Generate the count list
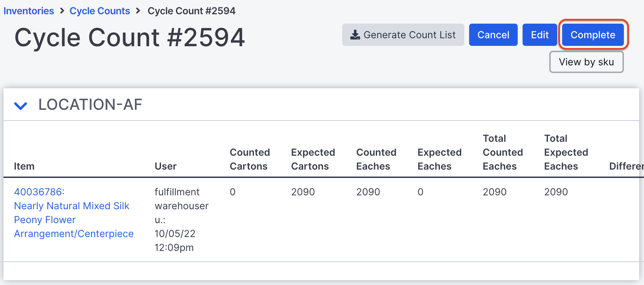This screenshot has width=644, height=285. click(403, 34)
